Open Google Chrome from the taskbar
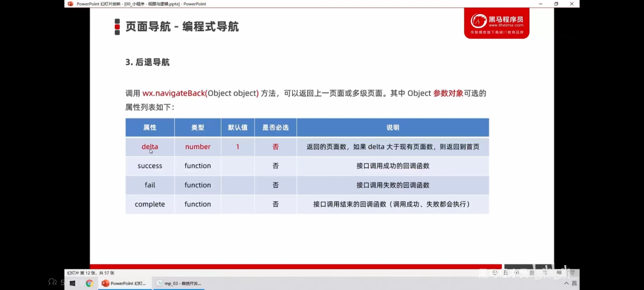 tap(89, 283)
